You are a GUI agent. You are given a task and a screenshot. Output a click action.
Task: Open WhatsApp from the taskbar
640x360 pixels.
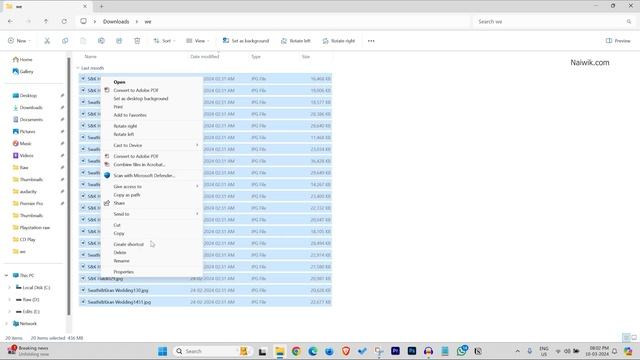[x=462, y=351]
